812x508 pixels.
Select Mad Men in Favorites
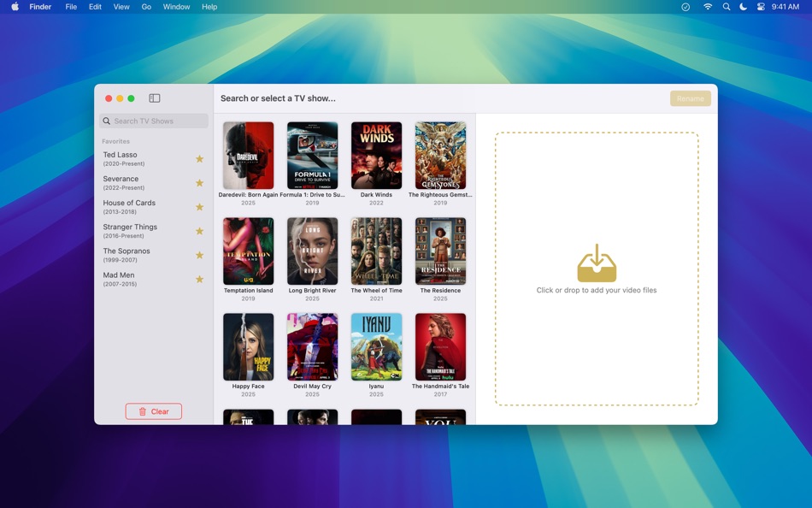[x=154, y=280]
